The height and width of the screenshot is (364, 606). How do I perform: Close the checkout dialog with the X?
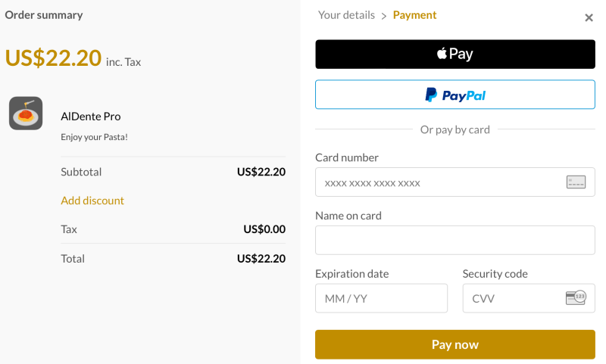tap(589, 17)
